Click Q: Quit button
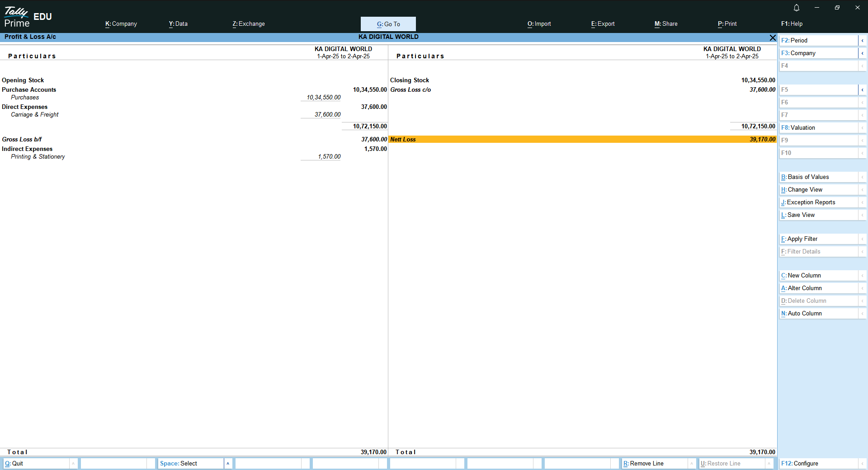The width and height of the screenshot is (868, 470). coord(36,464)
